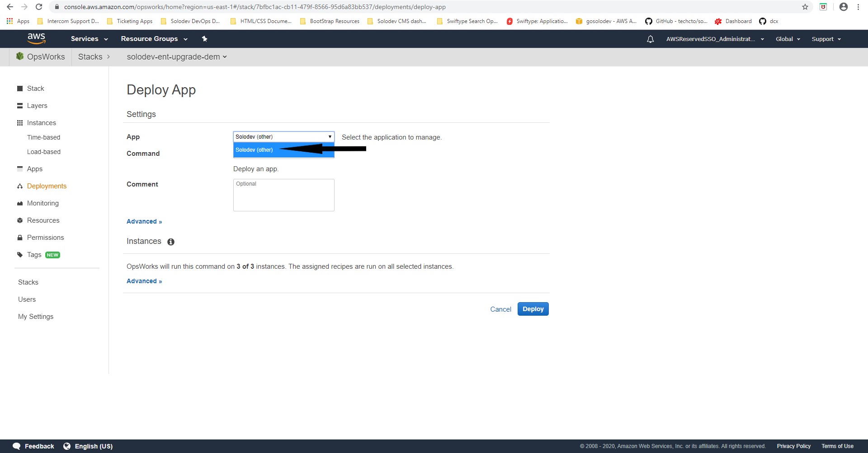This screenshot has height=453, width=868.
Task: Click the browser back arrow
Action: [10, 7]
